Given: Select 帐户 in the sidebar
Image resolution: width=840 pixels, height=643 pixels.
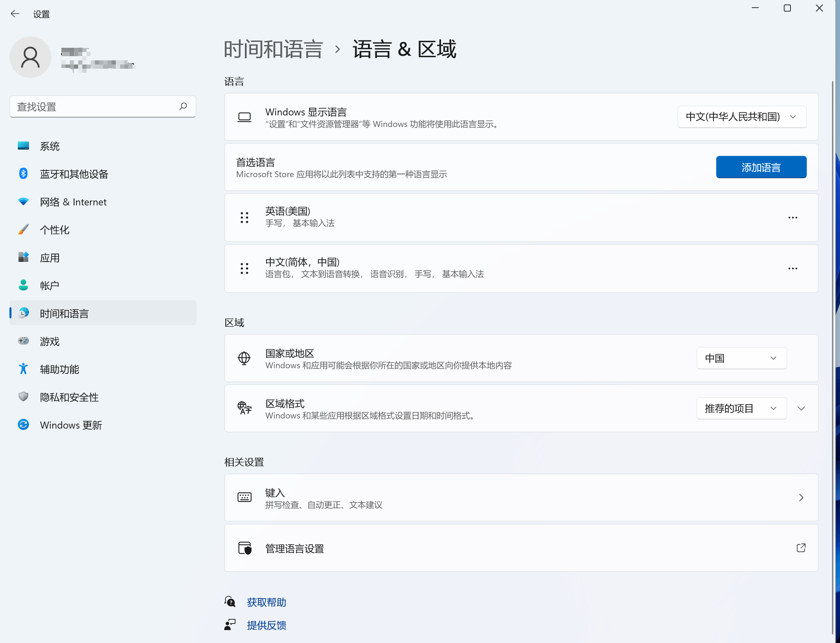Looking at the screenshot, I should (103, 286).
